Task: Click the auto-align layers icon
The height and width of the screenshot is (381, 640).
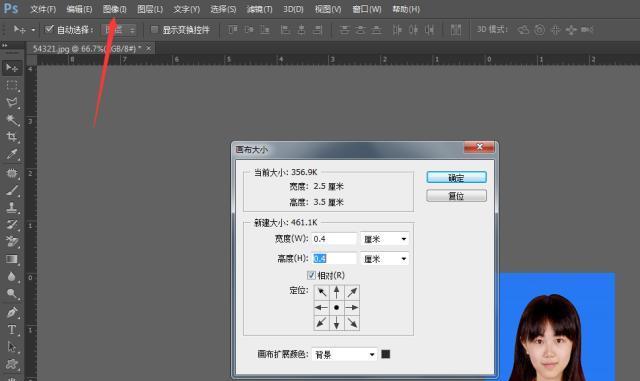Action: [456, 30]
